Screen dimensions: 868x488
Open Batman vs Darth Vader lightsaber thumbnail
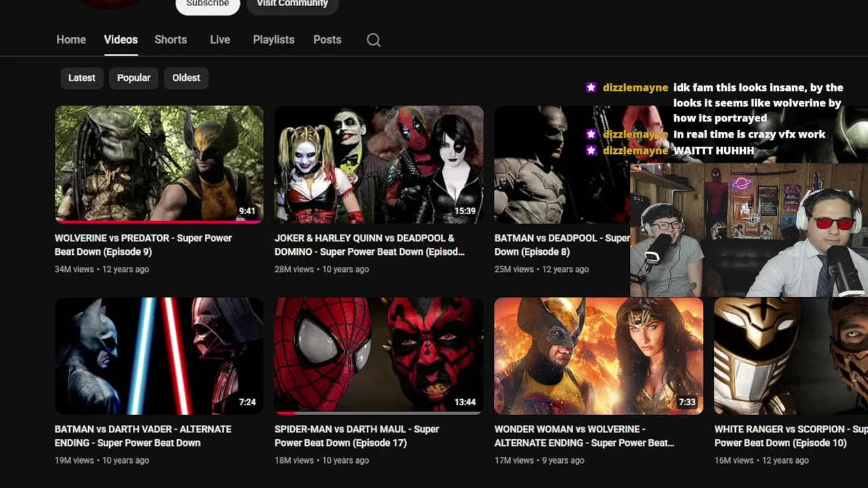[x=159, y=356]
